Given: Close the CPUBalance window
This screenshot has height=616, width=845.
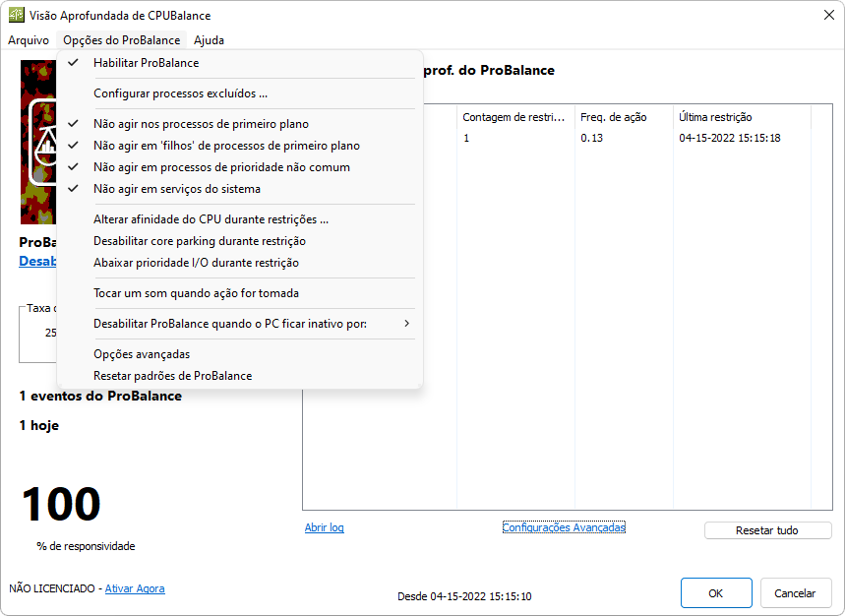Looking at the screenshot, I should [828, 16].
